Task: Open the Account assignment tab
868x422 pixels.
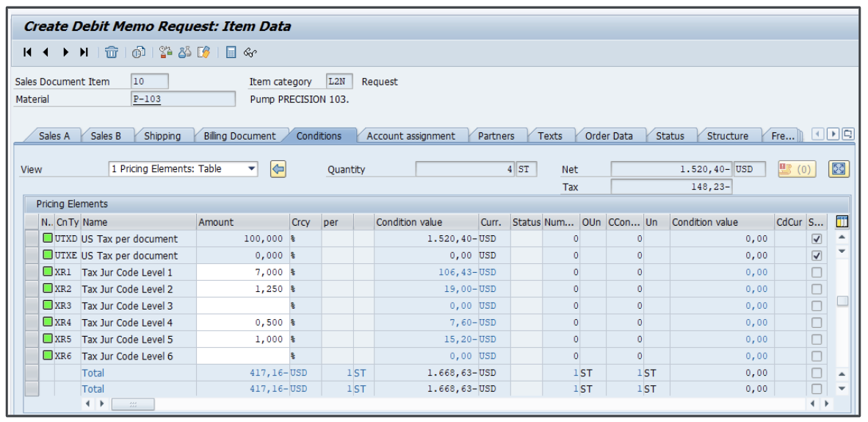Action: point(411,136)
